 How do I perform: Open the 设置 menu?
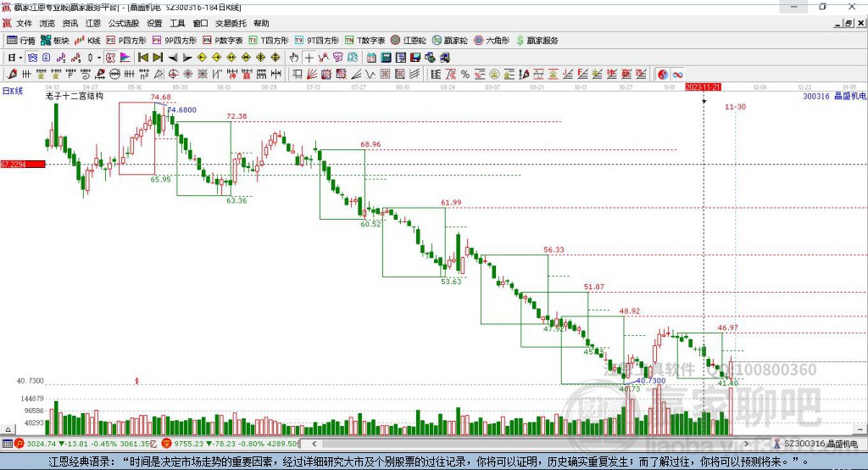(x=154, y=23)
